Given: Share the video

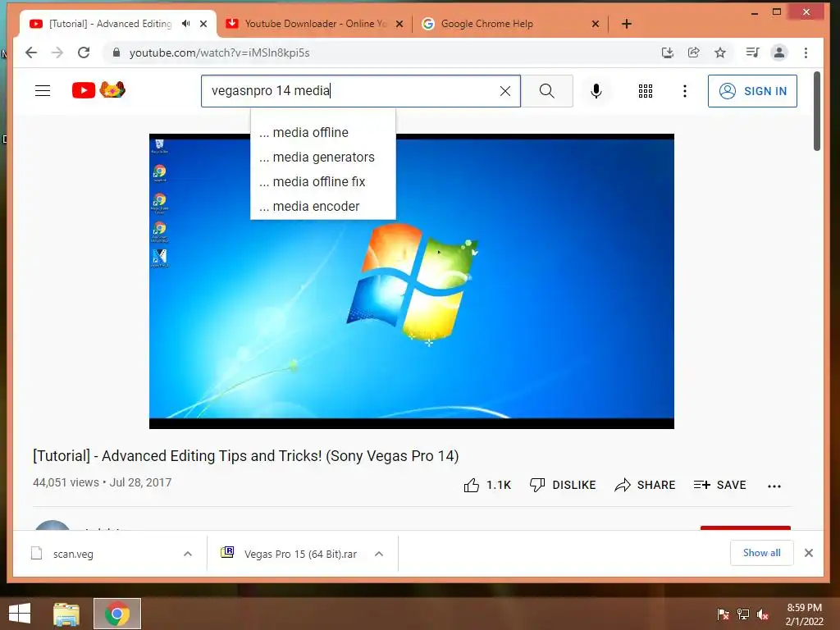Looking at the screenshot, I should pyautogui.click(x=645, y=485).
